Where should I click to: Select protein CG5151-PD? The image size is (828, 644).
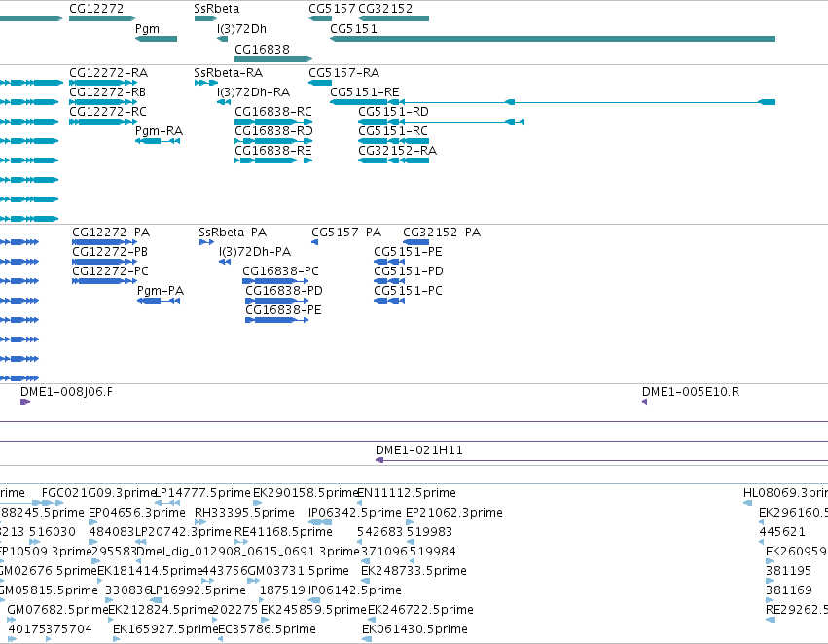coord(389,281)
